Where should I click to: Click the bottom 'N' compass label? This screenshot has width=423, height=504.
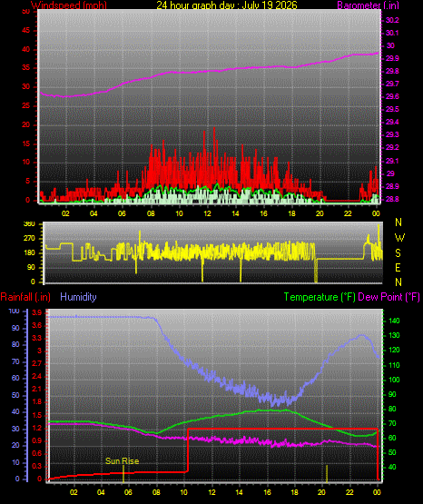398,282
